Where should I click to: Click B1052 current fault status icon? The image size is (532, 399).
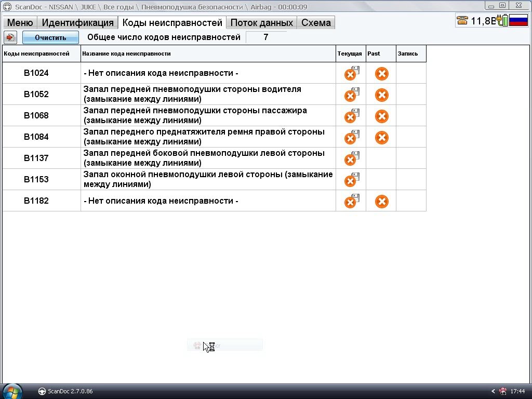click(352, 95)
